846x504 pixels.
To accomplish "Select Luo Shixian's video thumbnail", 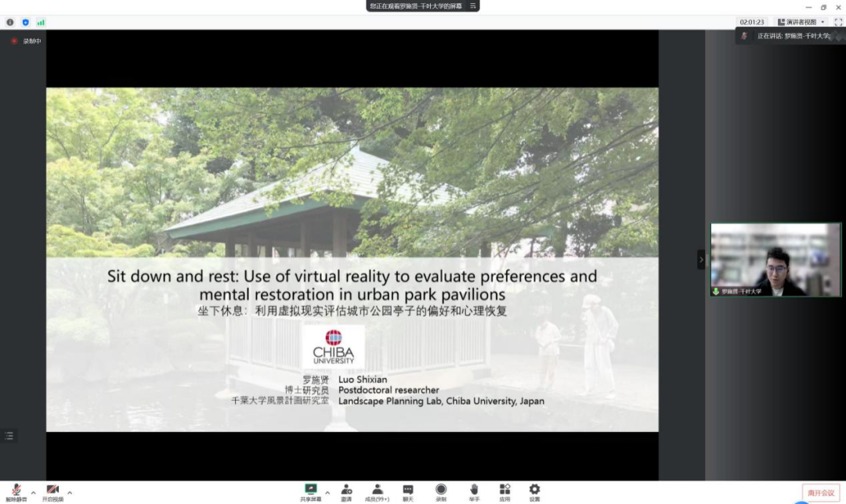I will click(775, 260).
